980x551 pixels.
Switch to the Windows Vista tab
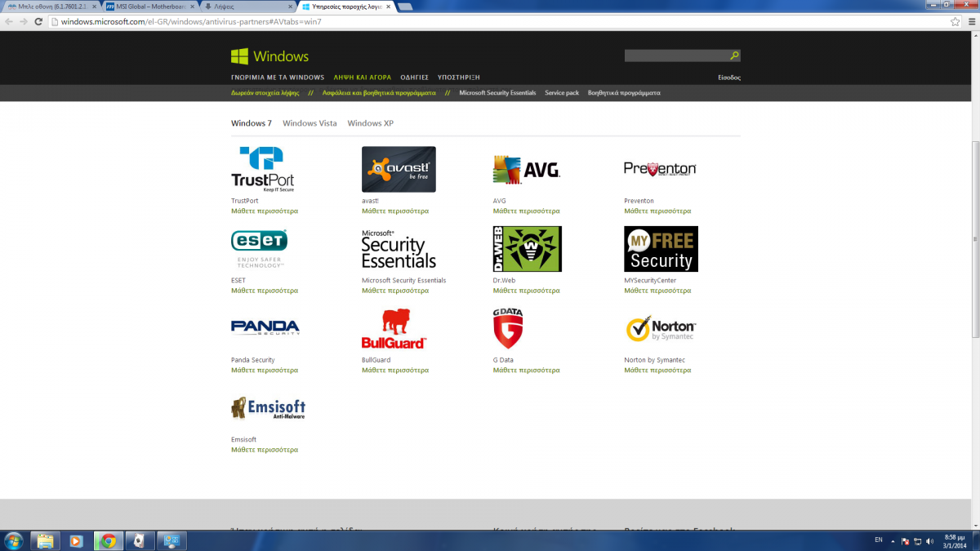(x=310, y=123)
